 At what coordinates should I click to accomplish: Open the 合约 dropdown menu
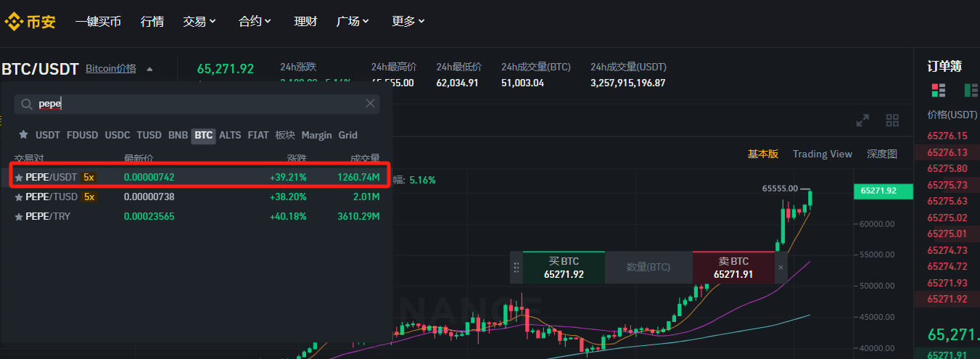[x=255, y=21]
